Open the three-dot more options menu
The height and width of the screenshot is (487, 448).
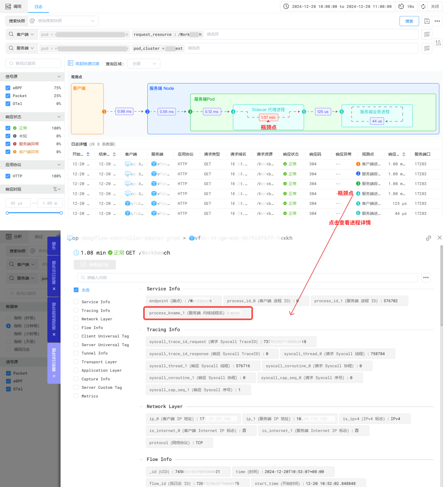click(437, 21)
